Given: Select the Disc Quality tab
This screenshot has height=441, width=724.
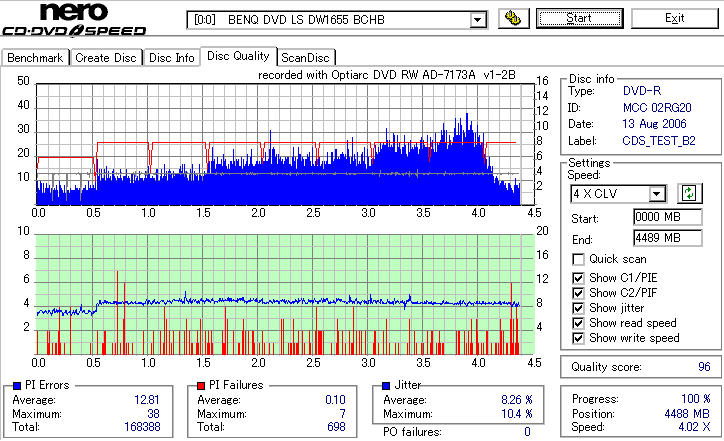Looking at the screenshot, I should coord(238,56).
